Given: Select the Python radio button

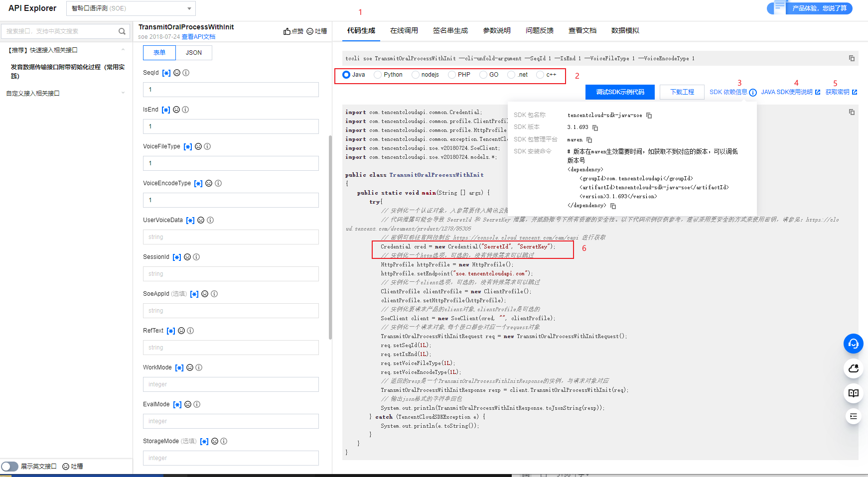Looking at the screenshot, I should (378, 75).
